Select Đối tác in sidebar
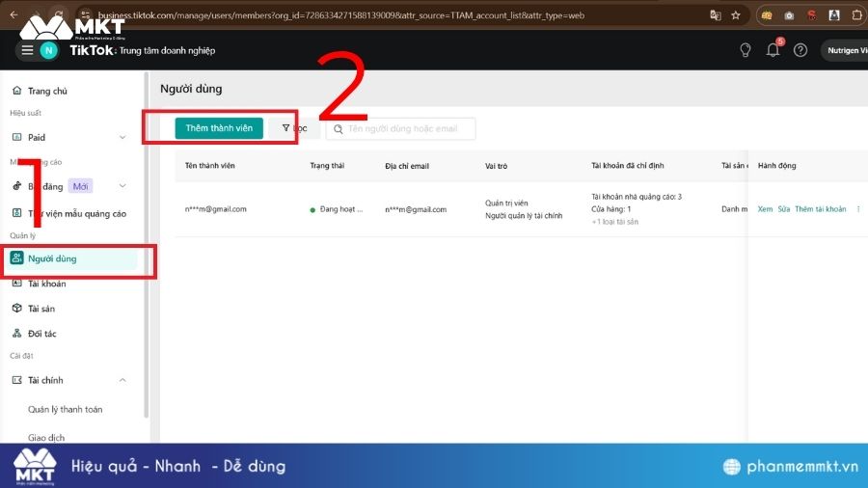The height and width of the screenshot is (488, 868). pos(41,333)
